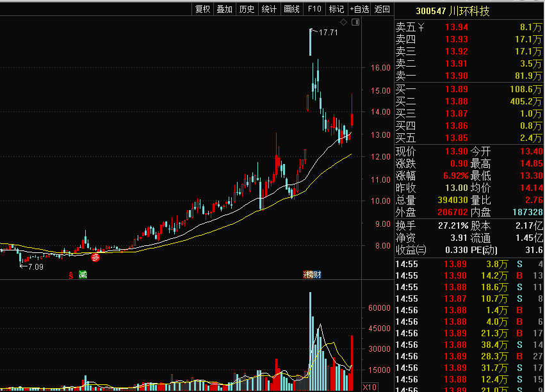
Task: Click the 60000 volume axis label
Action: [x=379, y=308]
